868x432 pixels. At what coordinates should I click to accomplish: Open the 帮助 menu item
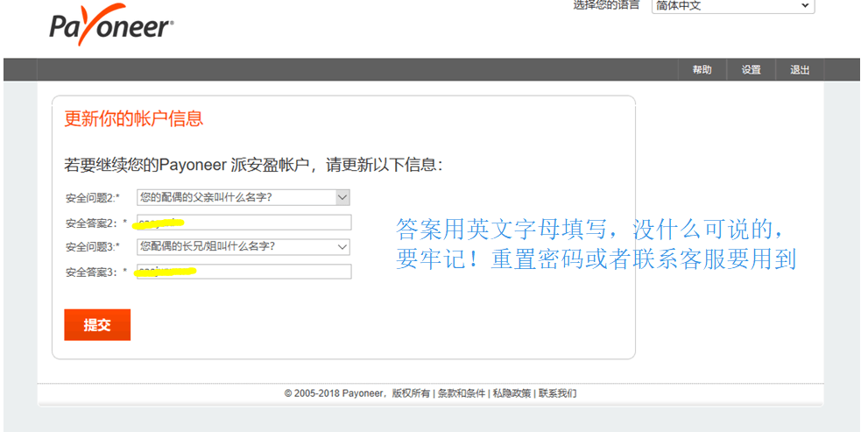tap(702, 70)
